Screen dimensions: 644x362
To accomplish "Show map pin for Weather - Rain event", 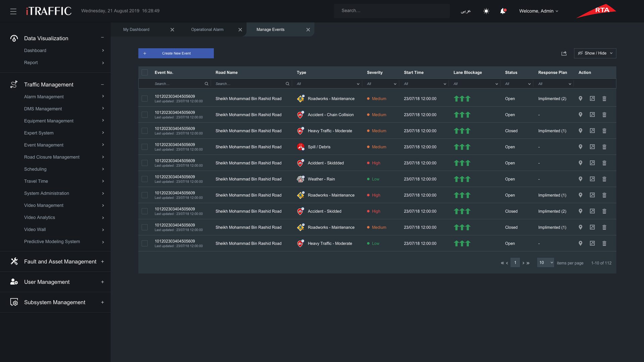I will pos(580,179).
